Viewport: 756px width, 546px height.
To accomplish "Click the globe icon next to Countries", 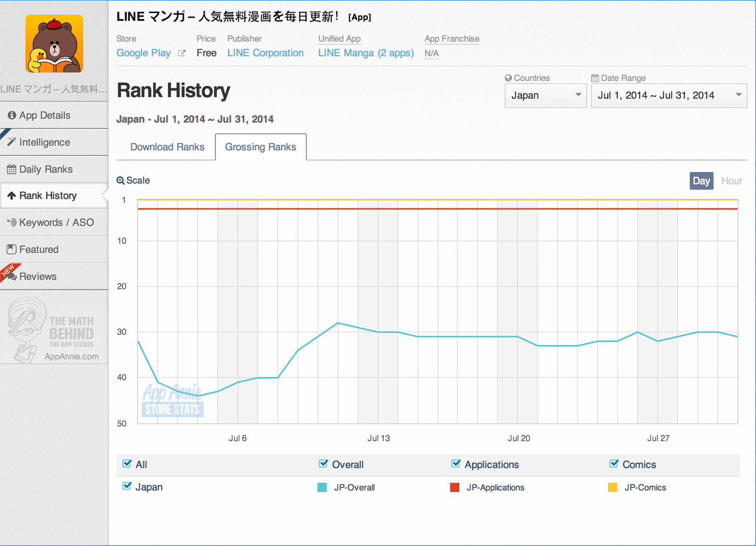I will (x=508, y=78).
